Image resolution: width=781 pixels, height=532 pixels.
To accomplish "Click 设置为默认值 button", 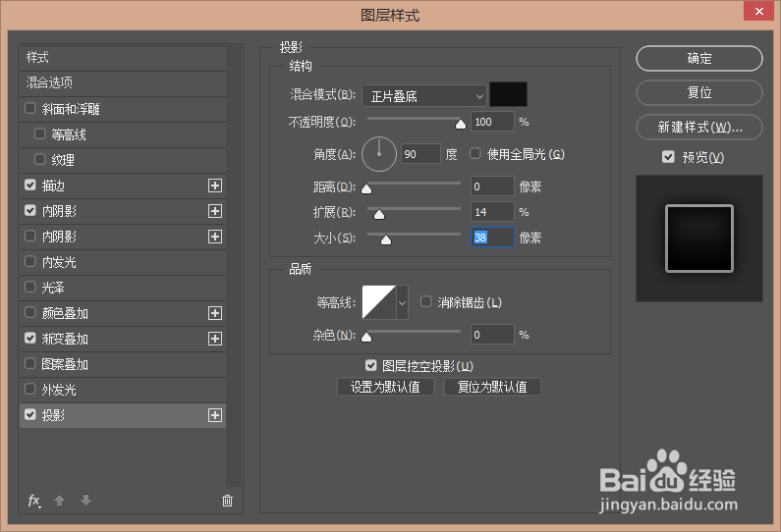I will coord(385,387).
